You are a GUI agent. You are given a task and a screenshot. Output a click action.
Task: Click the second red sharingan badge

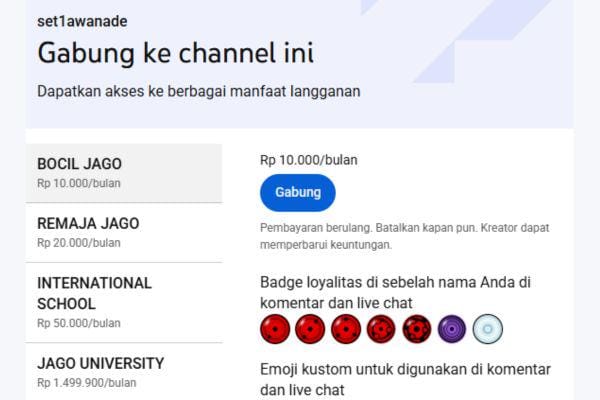pyautogui.click(x=310, y=329)
